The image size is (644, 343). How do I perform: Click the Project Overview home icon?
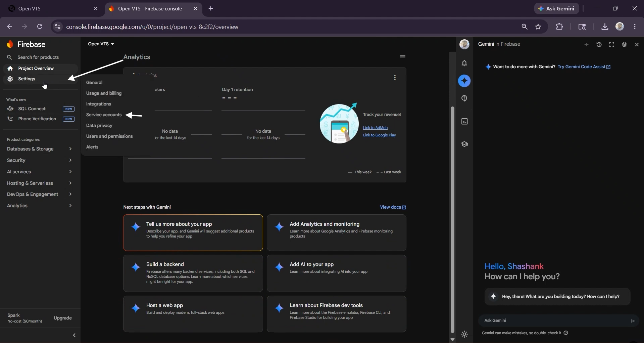click(10, 69)
